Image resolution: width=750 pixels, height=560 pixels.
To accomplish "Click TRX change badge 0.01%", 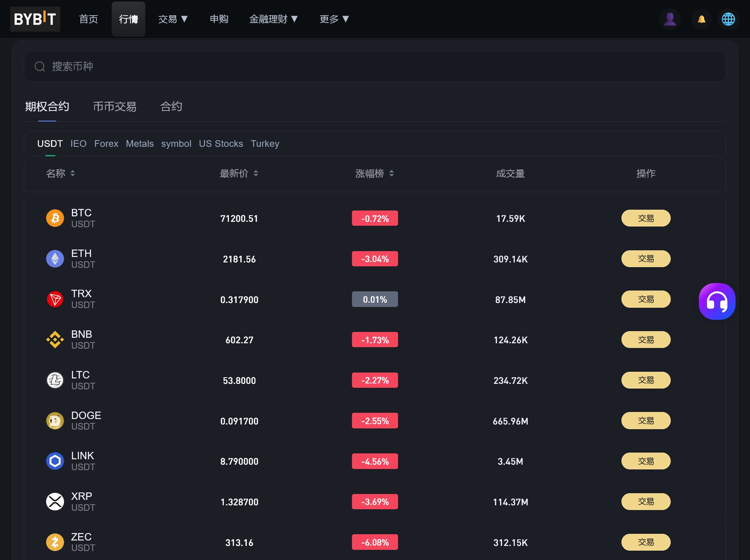I will pos(375,300).
